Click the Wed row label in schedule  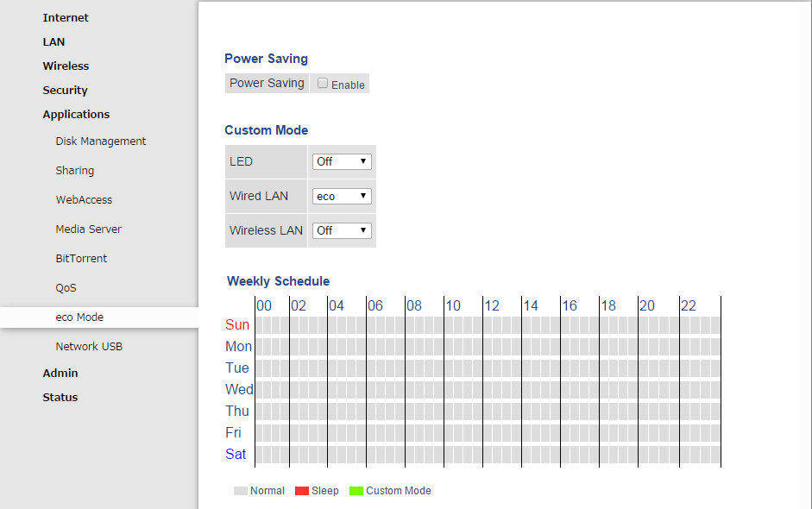239,389
